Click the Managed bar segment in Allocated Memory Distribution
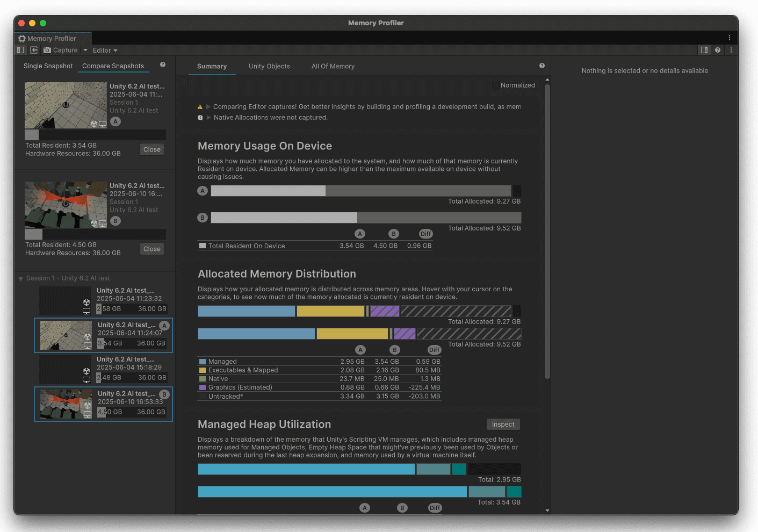The width and height of the screenshot is (758, 532). click(246, 311)
